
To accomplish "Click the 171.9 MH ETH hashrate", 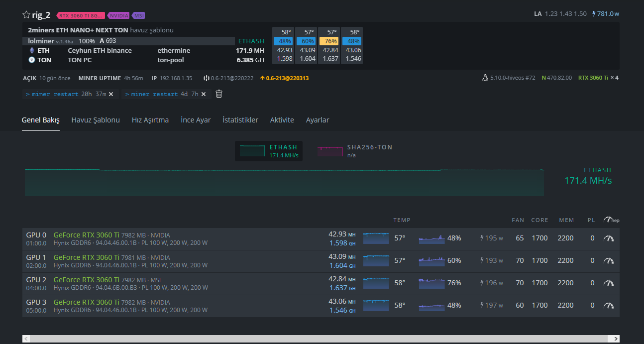I will tap(250, 50).
